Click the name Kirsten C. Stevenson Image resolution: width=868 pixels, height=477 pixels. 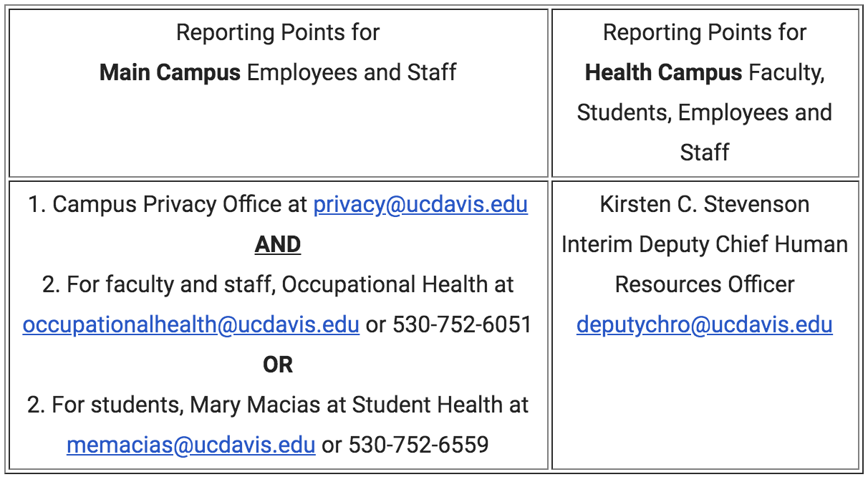(x=705, y=205)
